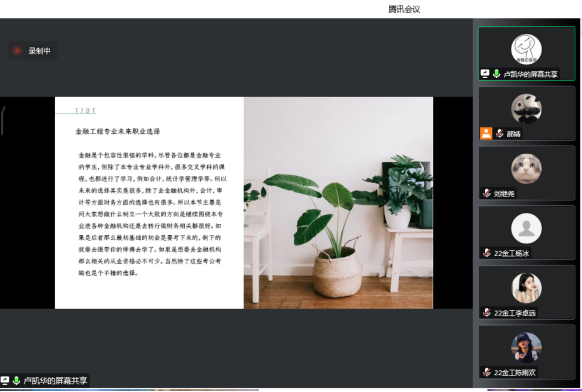
Task: Click the name label under the panda avatar
Action: [514, 134]
